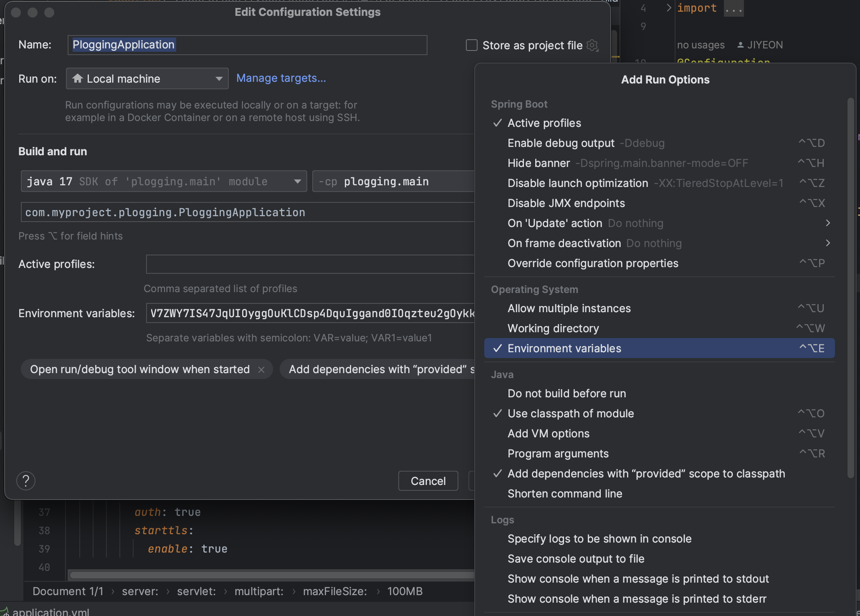860x616 pixels.
Task: Choose Add VM options from list
Action: coord(549,434)
